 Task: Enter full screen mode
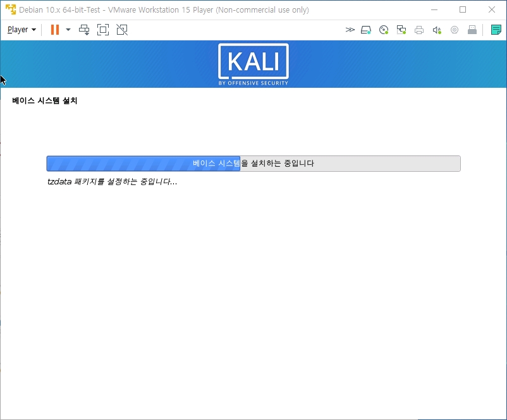[x=103, y=30]
